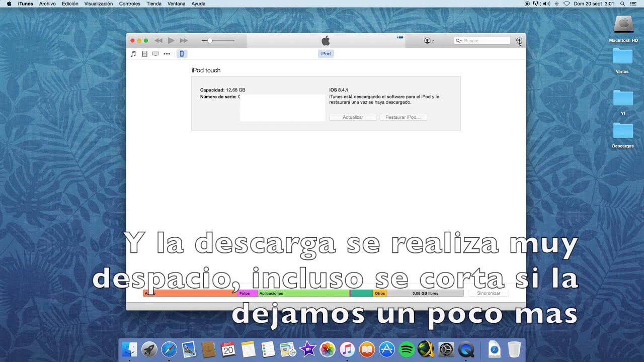The width and height of the screenshot is (644, 362).
Task: Click the Adobe icon in menu bar
Action: point(535,4)
